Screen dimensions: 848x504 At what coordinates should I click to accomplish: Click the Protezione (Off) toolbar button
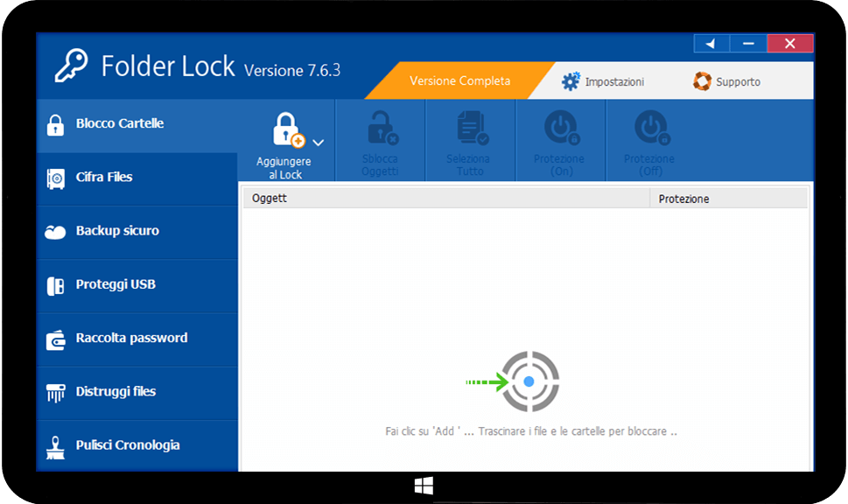click(650, 142)
